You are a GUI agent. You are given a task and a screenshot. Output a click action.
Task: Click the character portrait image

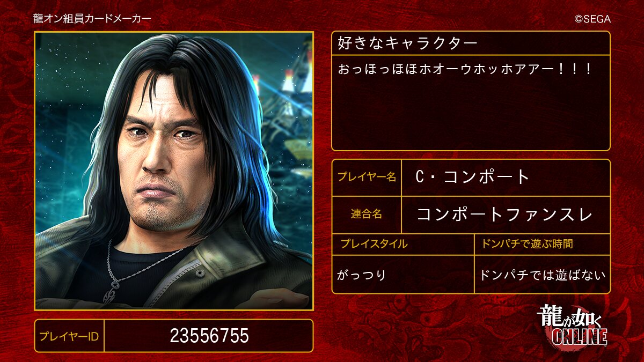pyautogui.click(x=174, y=171)
